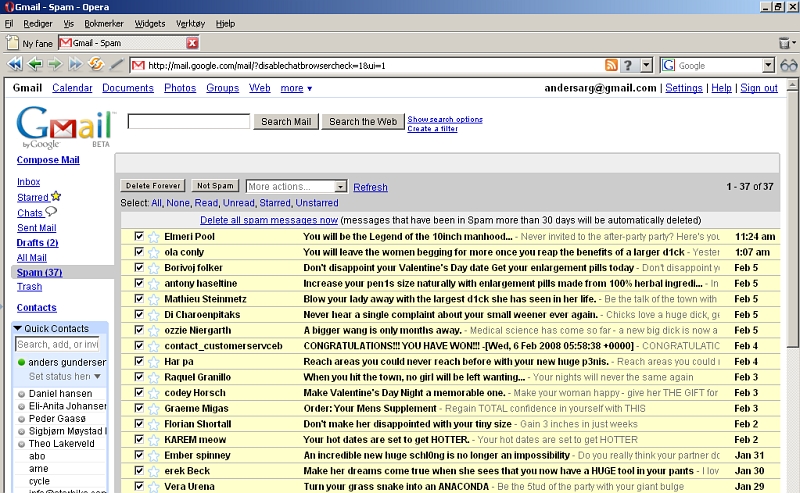Click the Ny fane new tab icon
800x493 pixels.
pos(12,43)
